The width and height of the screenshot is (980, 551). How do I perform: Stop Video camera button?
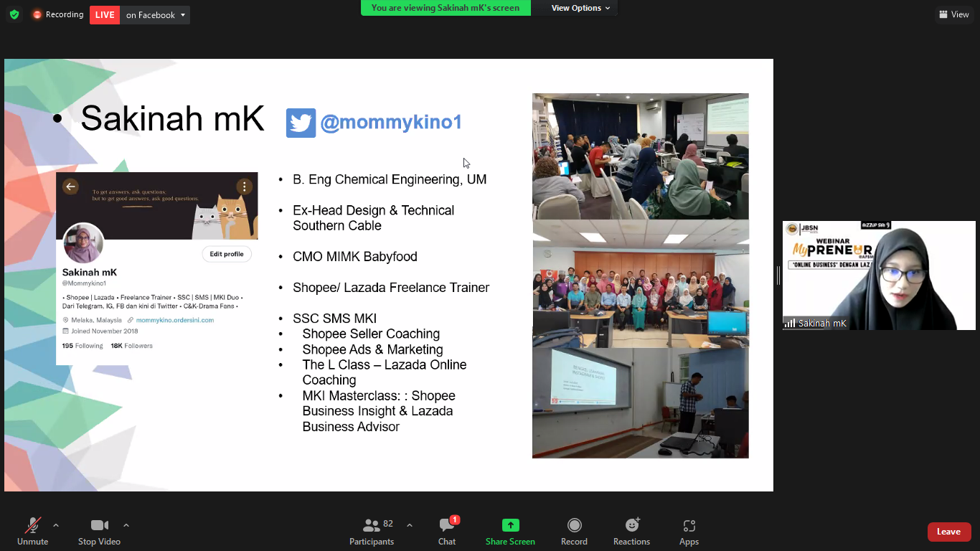(99, 531)
